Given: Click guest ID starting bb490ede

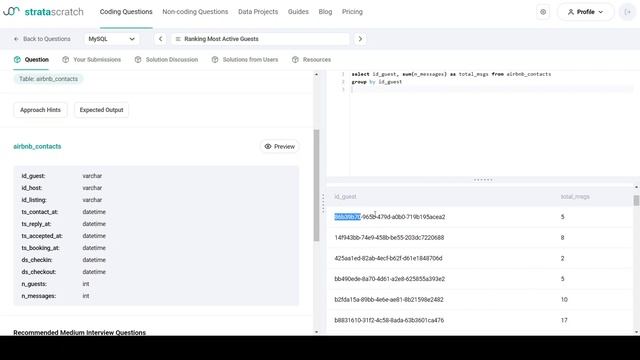Looking at the screenshot, I should tap(389, 279).
